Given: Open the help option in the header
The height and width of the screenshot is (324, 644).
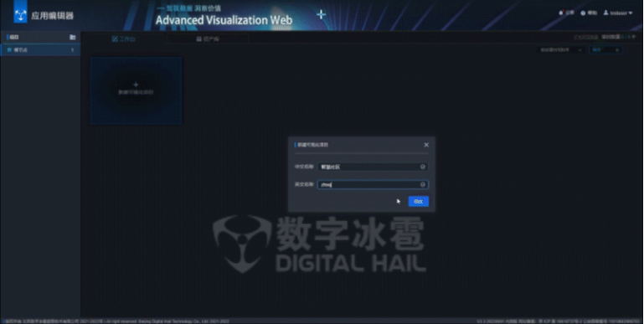Looking at the screenshot, I should [x=589, y=13].
